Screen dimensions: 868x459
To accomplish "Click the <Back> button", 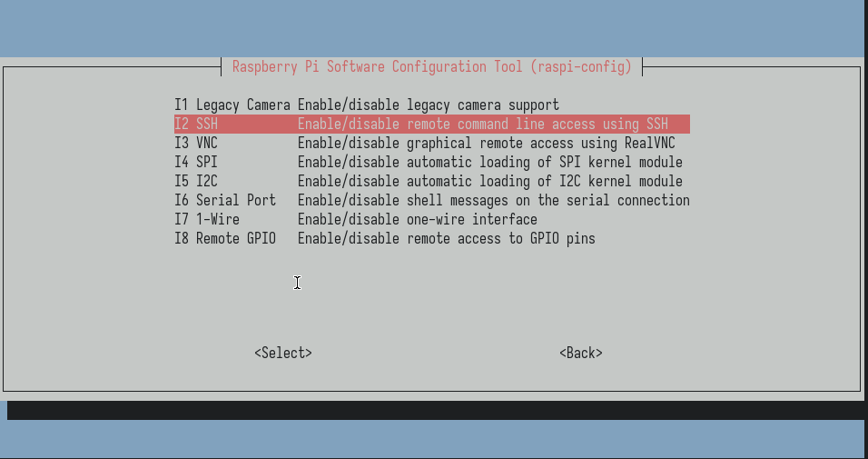I will click(x=581, y=354).
